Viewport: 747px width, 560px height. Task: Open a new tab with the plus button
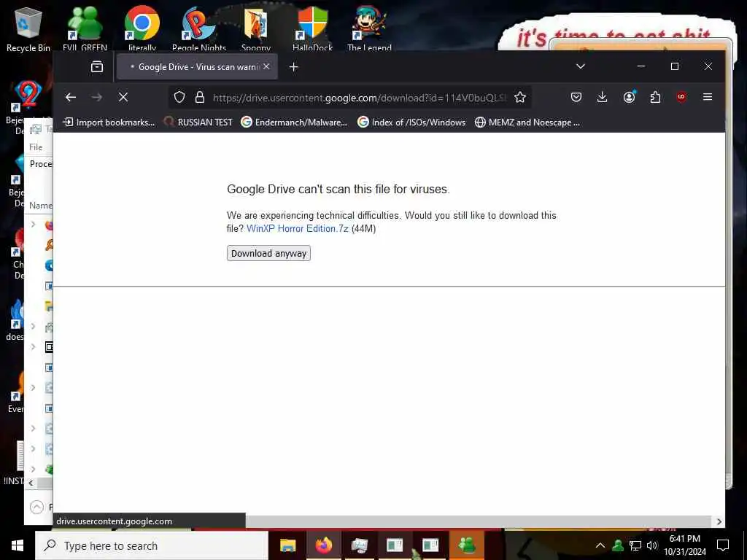point(293,67)
